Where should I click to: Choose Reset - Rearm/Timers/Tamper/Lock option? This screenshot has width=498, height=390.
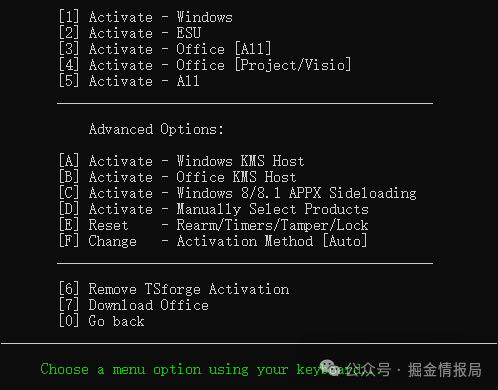[214, 225]
